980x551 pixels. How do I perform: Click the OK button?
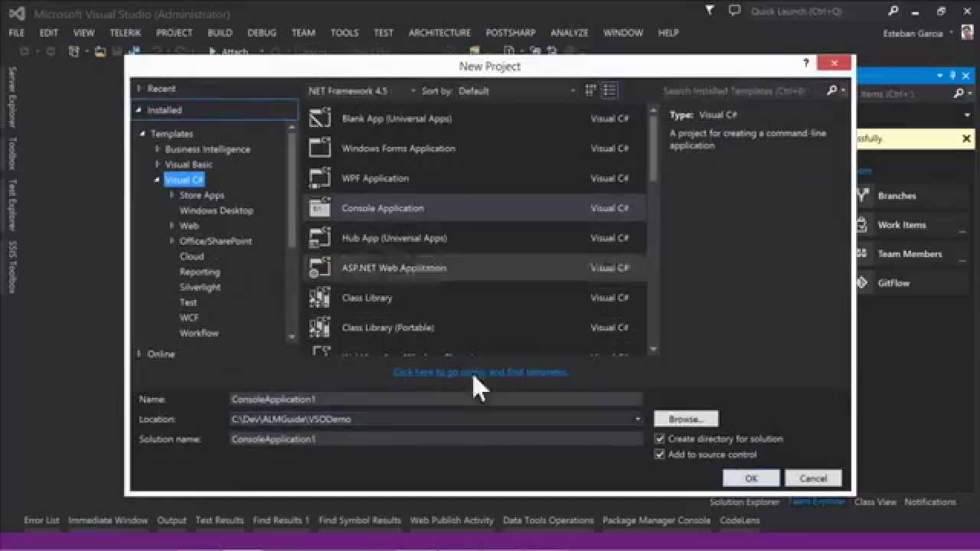click(751, 478)
